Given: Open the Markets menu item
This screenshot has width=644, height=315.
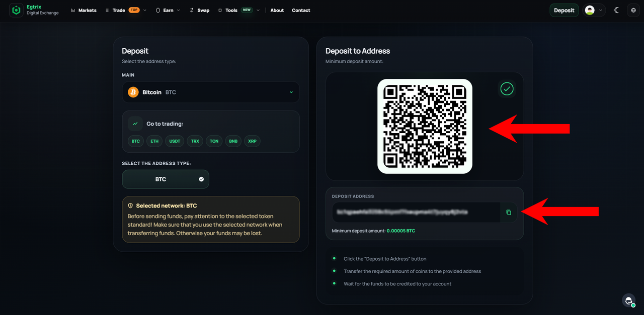Looking at the screenshot, I should click(x=84, y=10).
